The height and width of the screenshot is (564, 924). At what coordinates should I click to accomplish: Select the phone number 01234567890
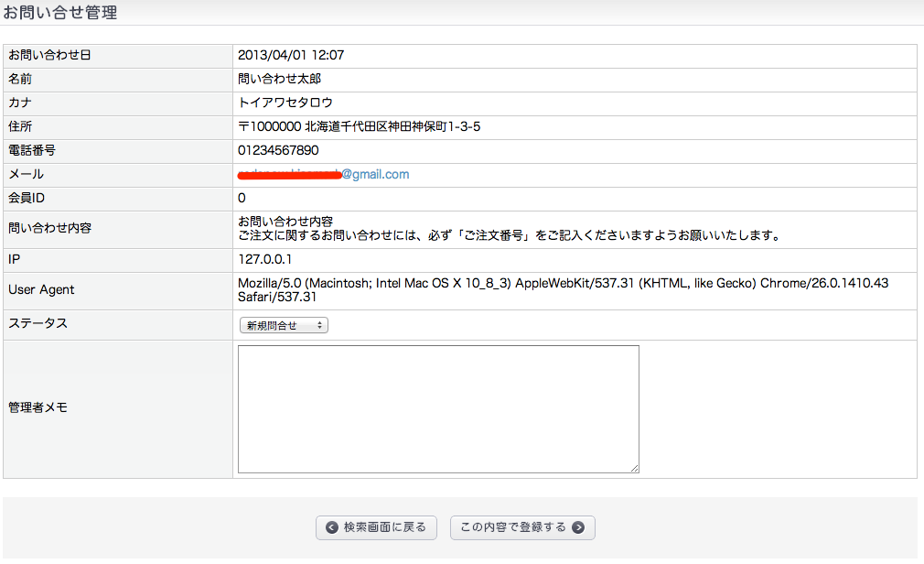pyautogui.click(x=278, y=150)
